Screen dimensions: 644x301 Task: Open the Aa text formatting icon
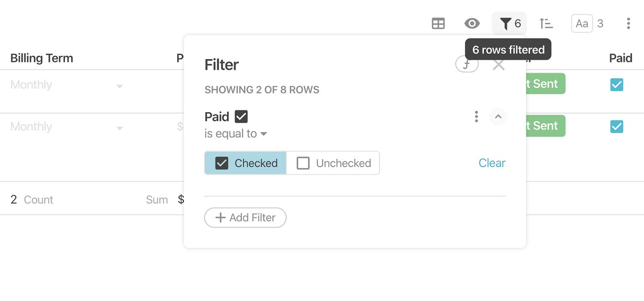(582, 23)
